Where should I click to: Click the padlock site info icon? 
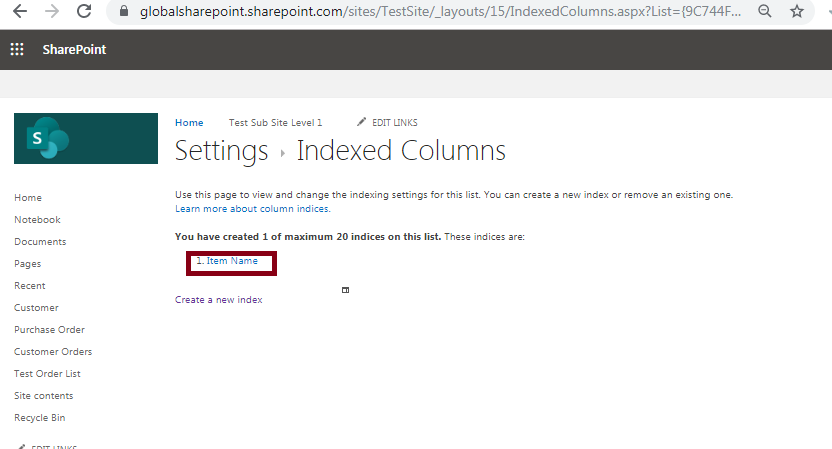tap(124, 11)
